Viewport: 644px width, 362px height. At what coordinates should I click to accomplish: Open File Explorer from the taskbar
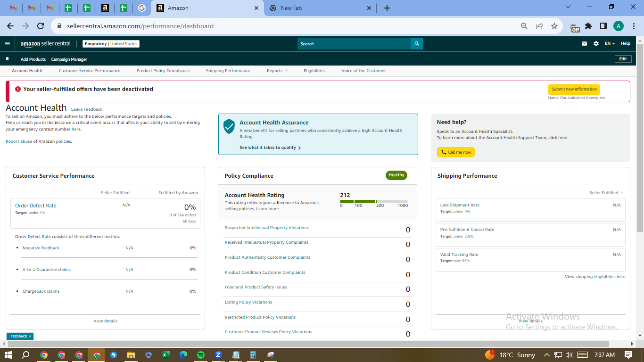[131, 355]
